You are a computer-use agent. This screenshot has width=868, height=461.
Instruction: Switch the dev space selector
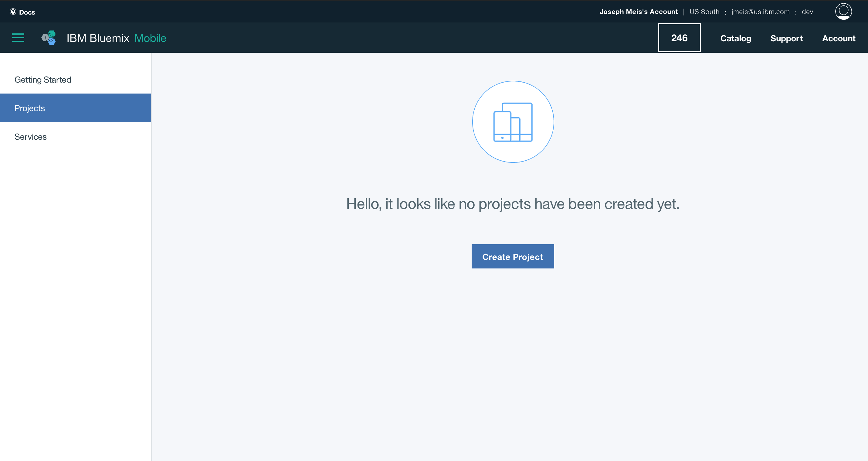[x=807, y=12]
